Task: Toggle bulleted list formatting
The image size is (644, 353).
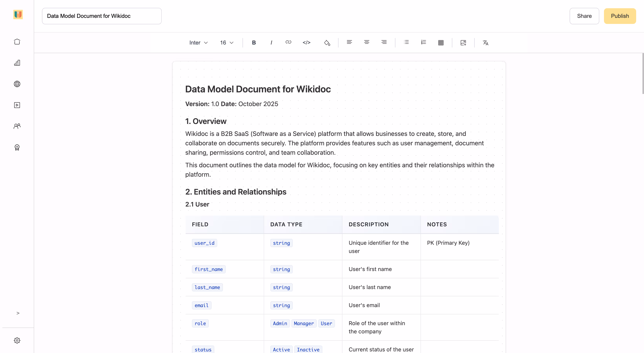Action: pos(406,42)
